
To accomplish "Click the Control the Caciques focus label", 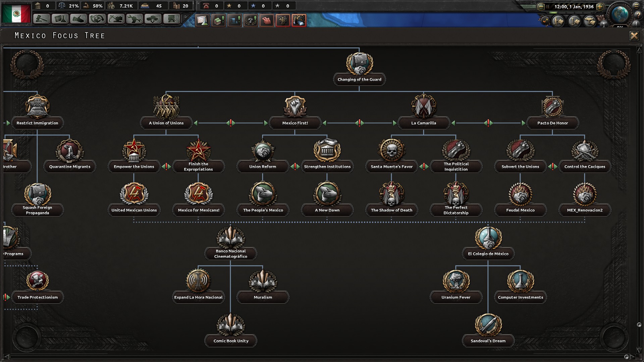I will (585, 167).
